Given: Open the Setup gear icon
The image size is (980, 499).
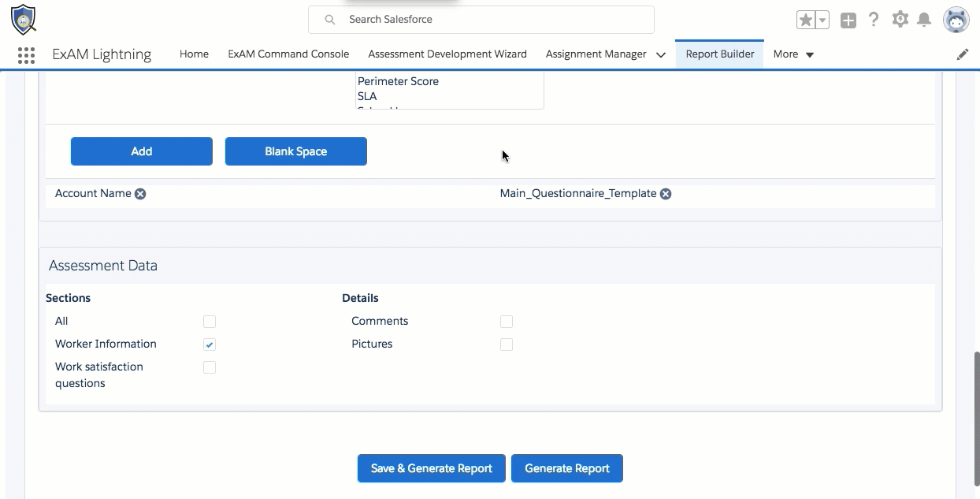Looking at the screenshot, I should pos(900,20).
